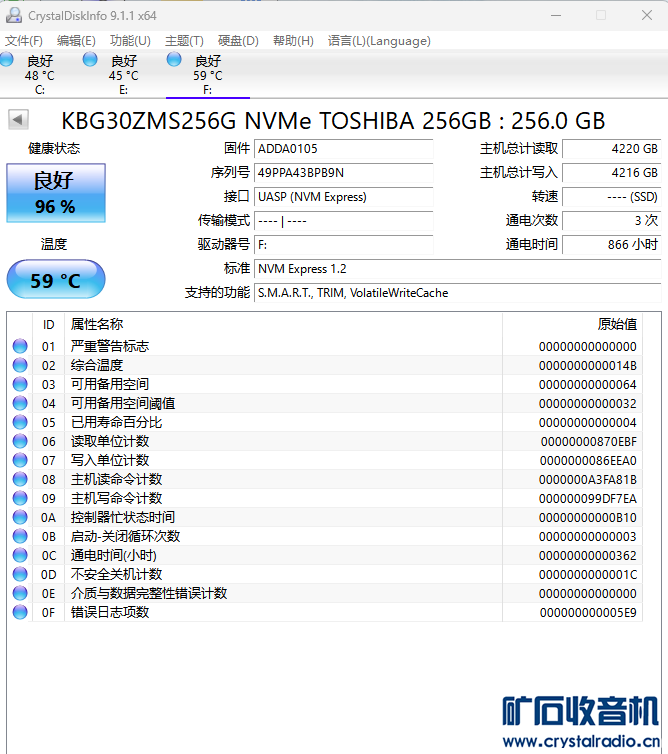Click the 通电次数 value 3 次
Viewport: 668px width, 754px height.
coord(612,221)
